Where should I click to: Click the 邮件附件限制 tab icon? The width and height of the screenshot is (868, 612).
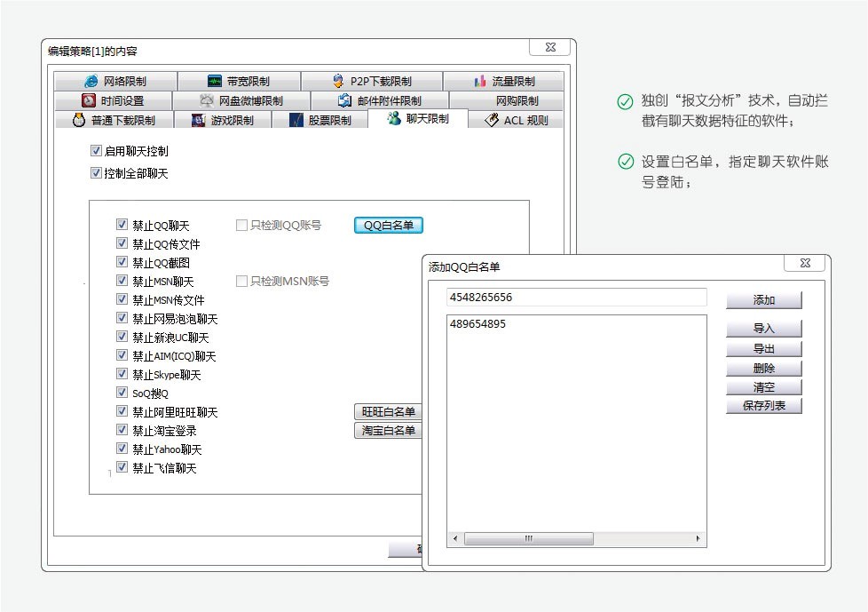click(344, 100)
